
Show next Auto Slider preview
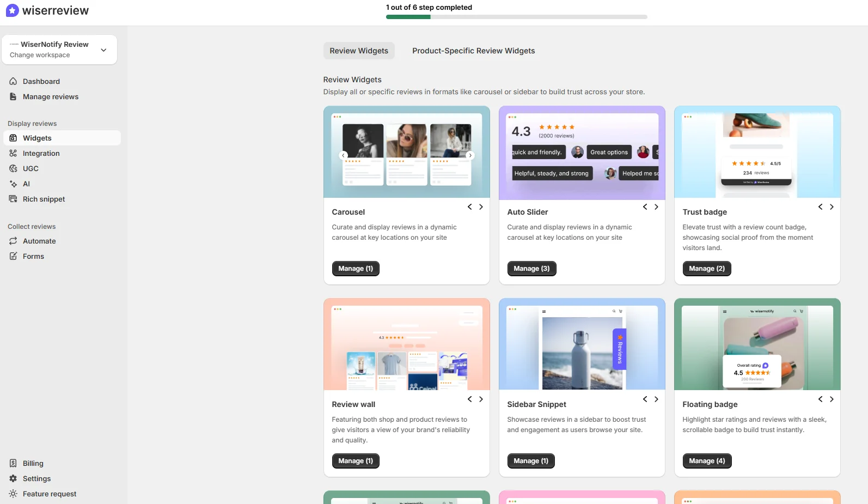pyautogui.click(x=656, y=207)
